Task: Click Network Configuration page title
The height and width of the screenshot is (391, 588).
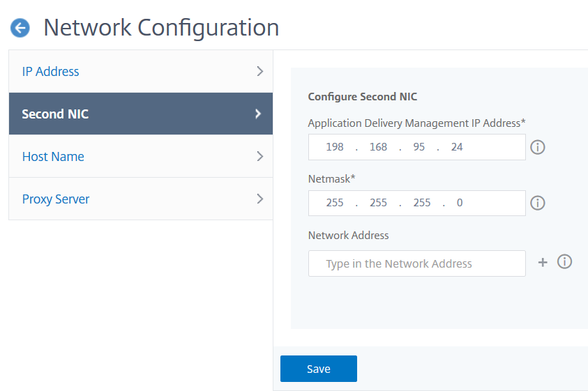Action: [x=161, y=28]
